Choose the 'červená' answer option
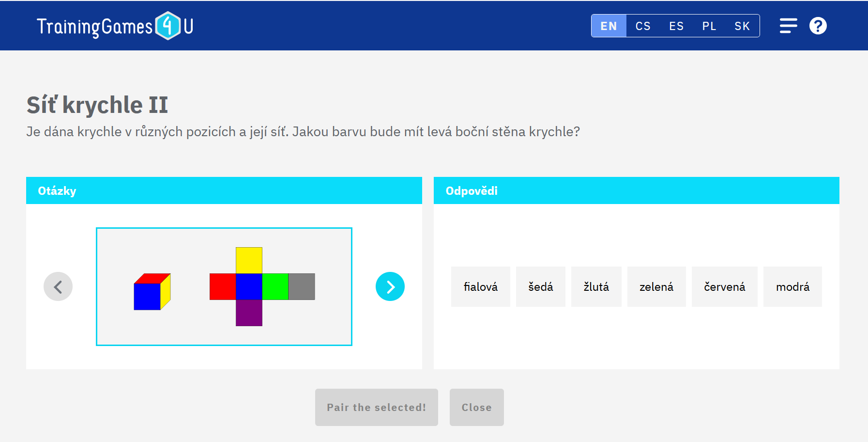The width and height of the screenshot is (868, 442). 724,287
